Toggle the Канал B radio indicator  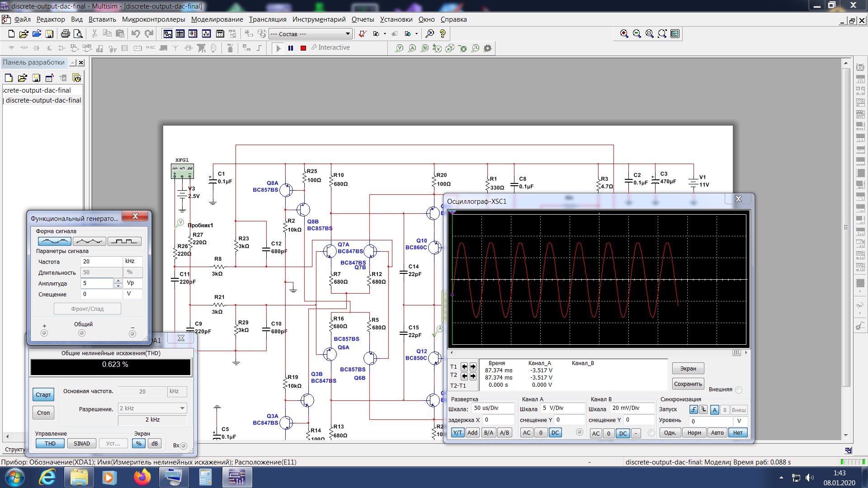(x=651, y=433)
